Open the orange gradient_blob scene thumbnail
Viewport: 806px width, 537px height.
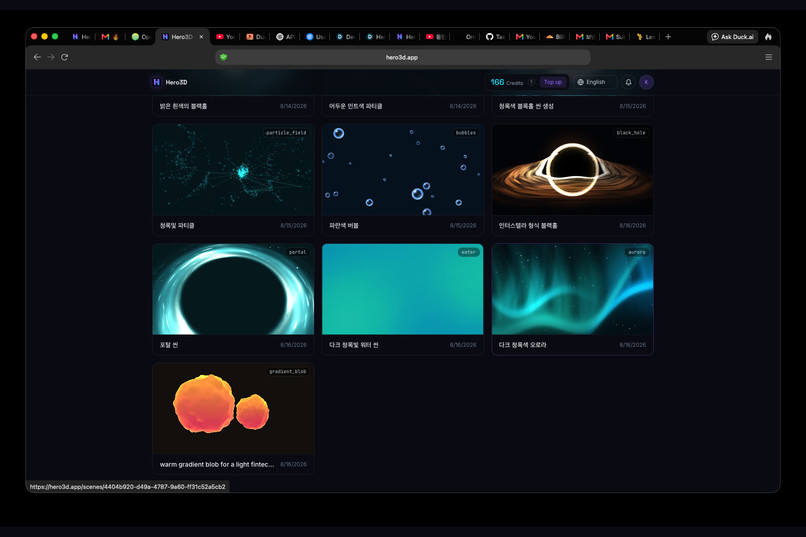(233, 409)
